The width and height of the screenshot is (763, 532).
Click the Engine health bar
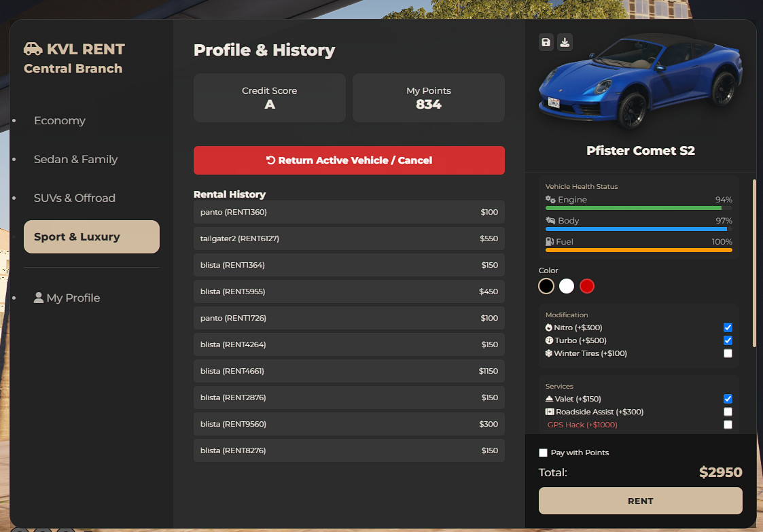[639, 208]
